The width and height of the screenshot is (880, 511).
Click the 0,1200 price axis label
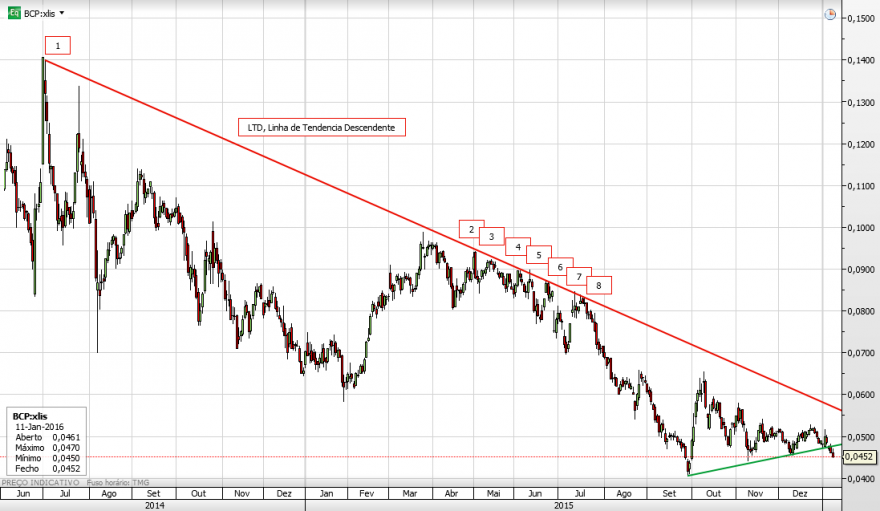click(x=861, y=144)
